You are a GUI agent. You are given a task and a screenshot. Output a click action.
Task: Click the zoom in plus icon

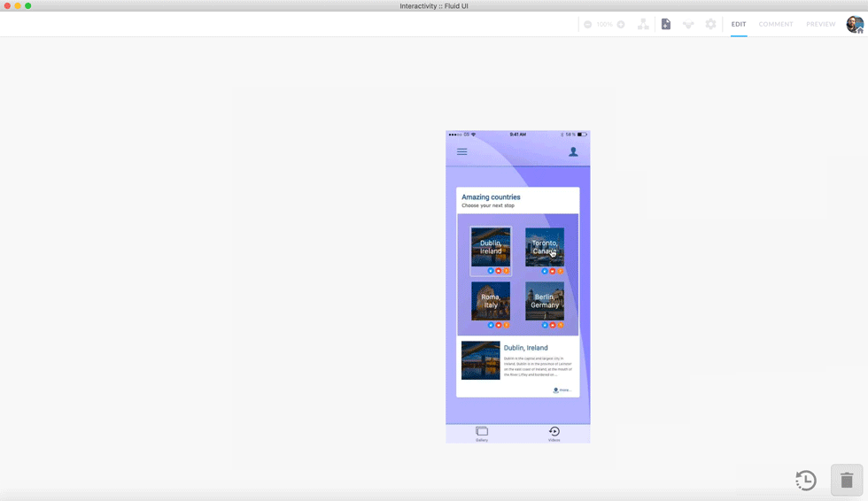[621, 25]
